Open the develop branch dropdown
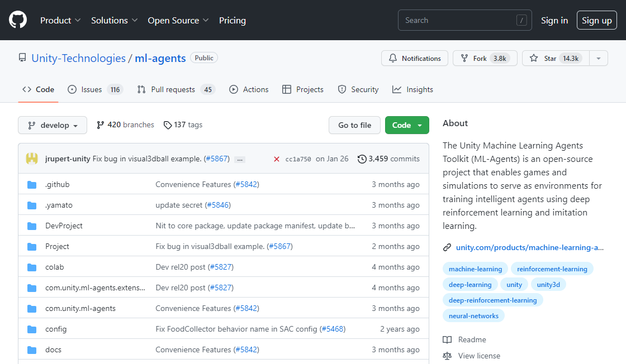The width and height of the screenshot is (626, 364). (53, 125)
